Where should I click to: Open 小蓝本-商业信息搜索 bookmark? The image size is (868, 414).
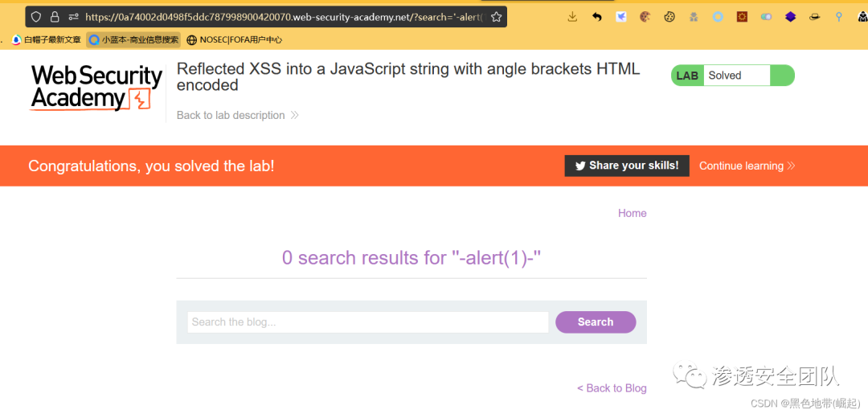pos(134,39)
